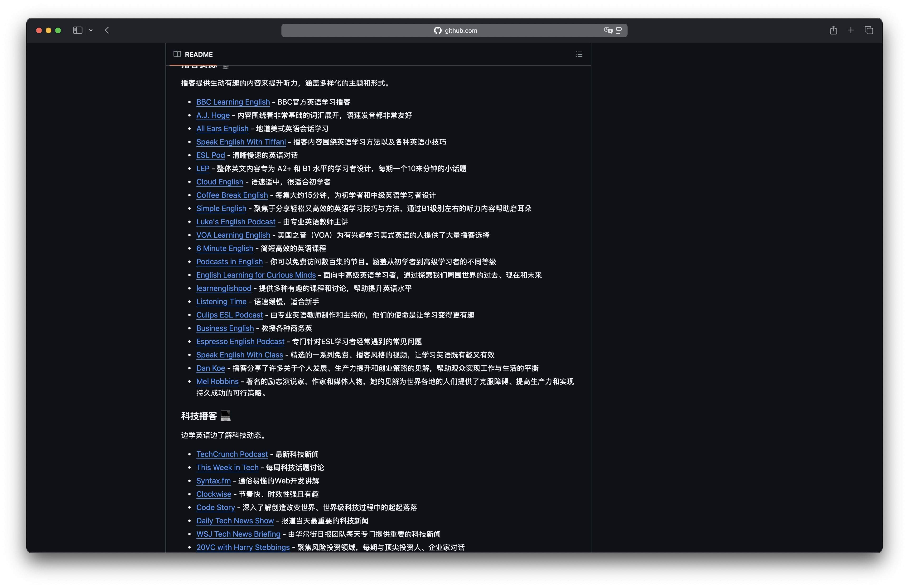
Task: Toggle the Safari sidebar icon
Action: click(77, 30)
